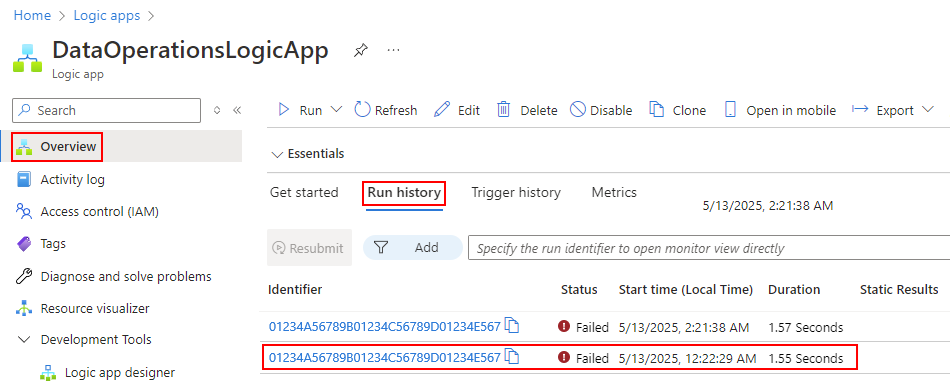Switch to the Metrics tab
Image resolution: width=950 pixels, height=390 pixels.
coord(614,193)
